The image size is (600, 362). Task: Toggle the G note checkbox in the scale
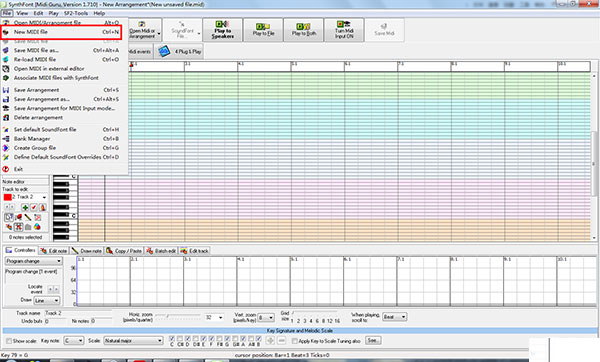[227, 339]
